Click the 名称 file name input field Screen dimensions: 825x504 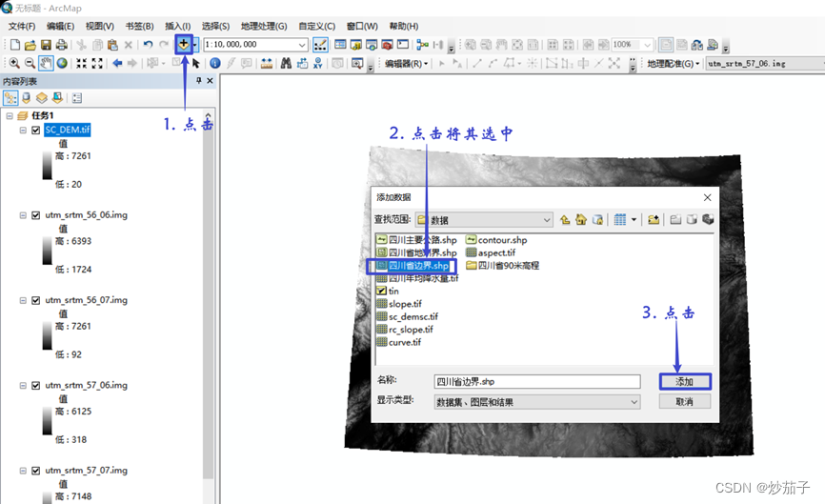coord(537,382)
